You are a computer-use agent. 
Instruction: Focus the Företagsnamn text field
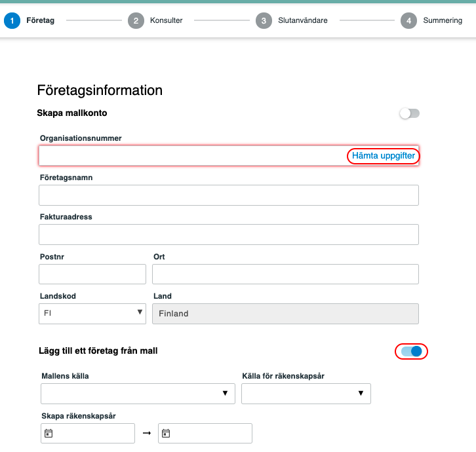[229, 195]
